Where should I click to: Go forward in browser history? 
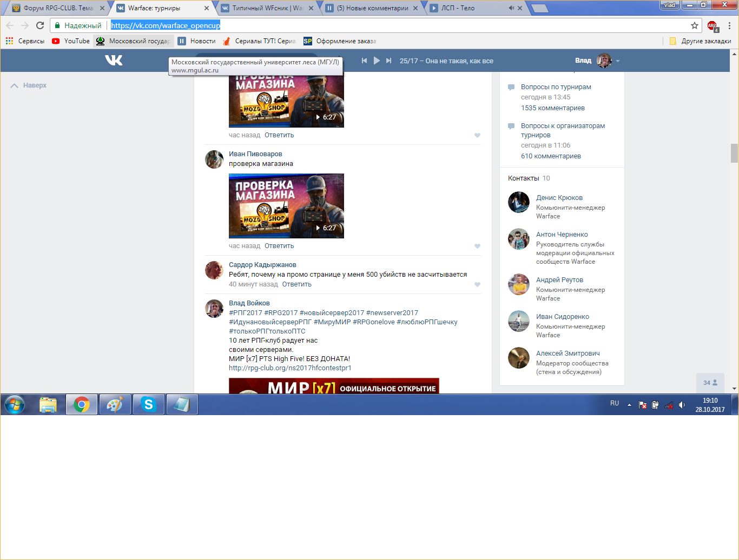click(25, 25)
